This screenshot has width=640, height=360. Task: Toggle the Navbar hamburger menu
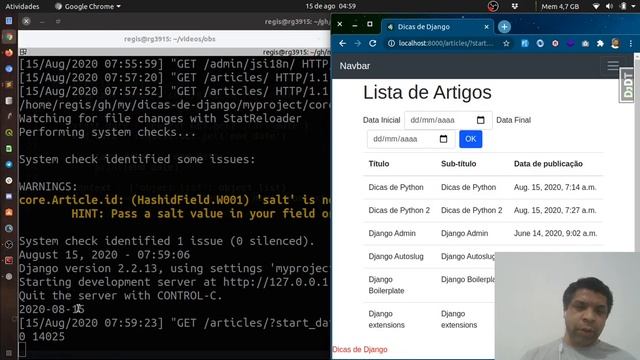tap(613, 66)
